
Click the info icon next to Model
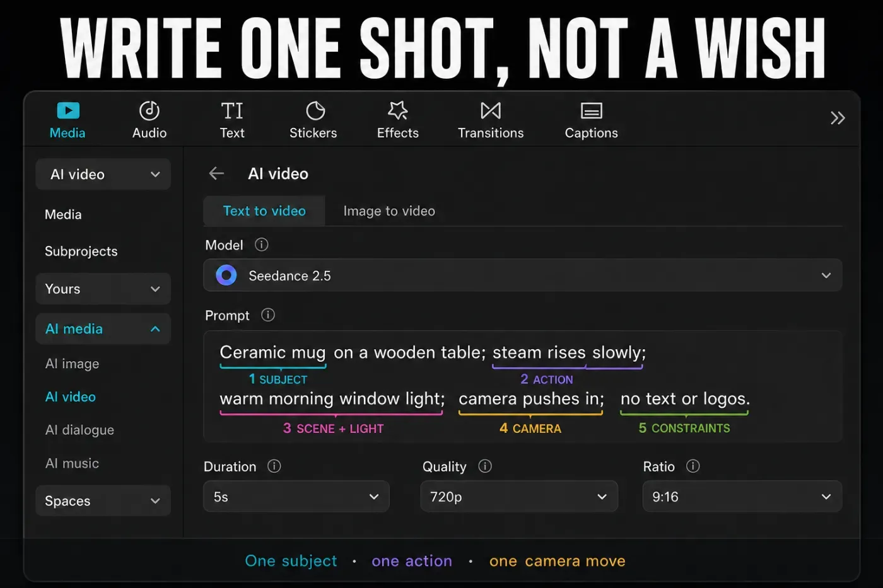261,245
